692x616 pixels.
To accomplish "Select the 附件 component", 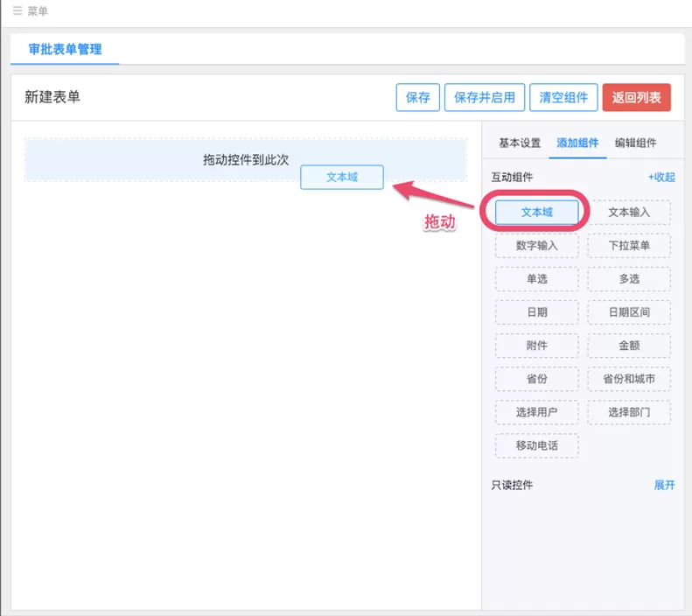I will pos(536,346).
